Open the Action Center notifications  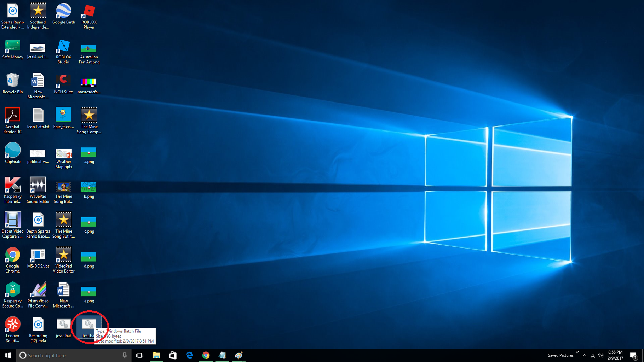coord(633,355)
